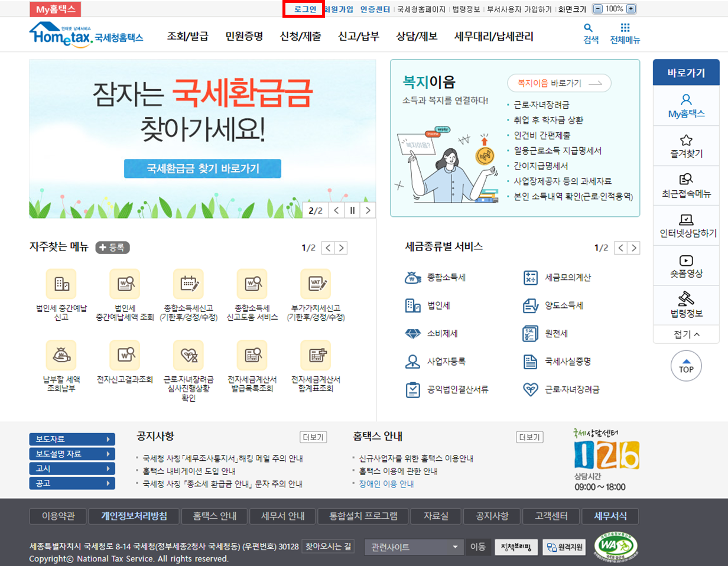Open the 민원증명 menu
This screenshot has height=566, width=728.
point(244,37)
